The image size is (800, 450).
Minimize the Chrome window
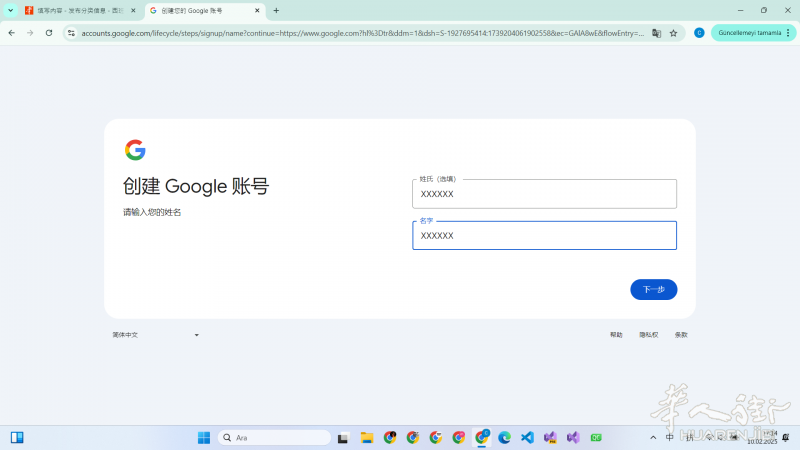click(x=740, y=10)
